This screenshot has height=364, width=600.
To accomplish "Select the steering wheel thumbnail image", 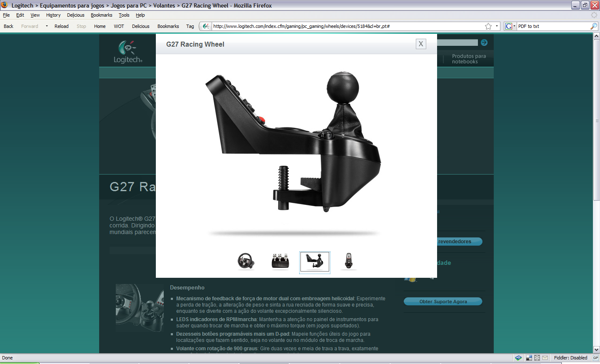I will point(246,262).
